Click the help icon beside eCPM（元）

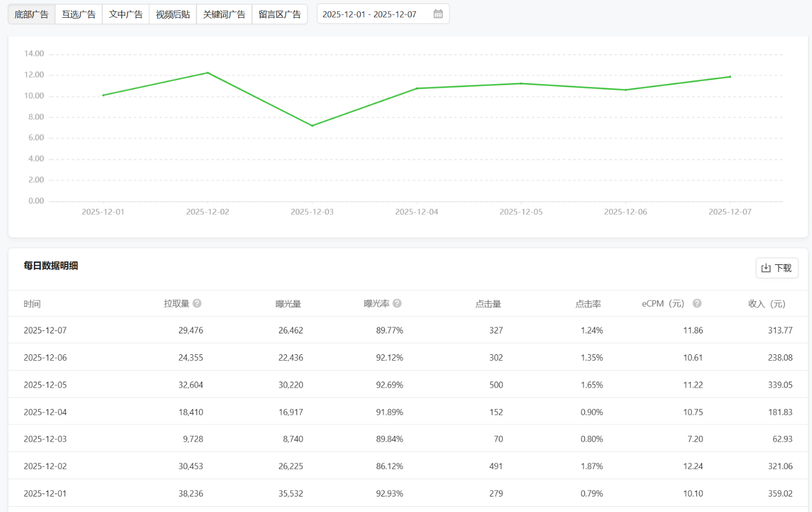click(x=697, y=304)
